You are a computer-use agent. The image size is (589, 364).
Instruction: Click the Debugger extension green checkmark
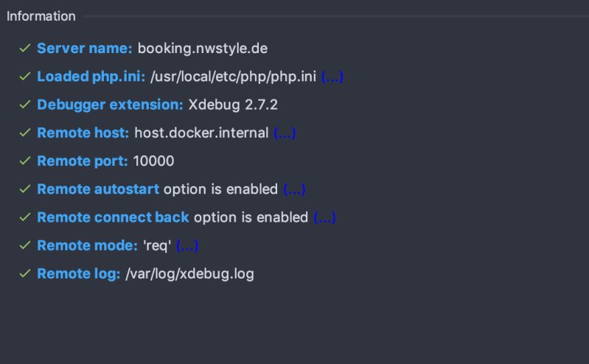click(x=25, y=105)
